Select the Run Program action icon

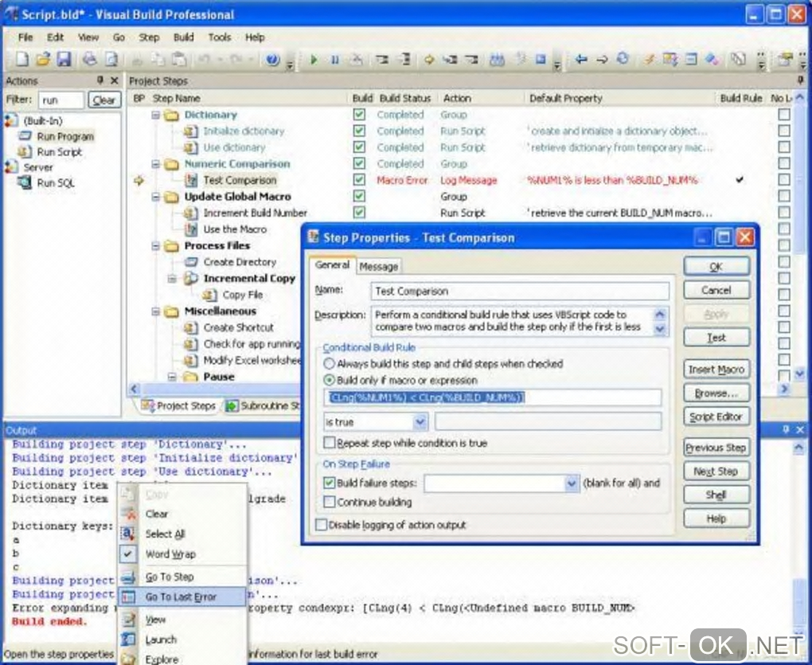click(25, 136)
